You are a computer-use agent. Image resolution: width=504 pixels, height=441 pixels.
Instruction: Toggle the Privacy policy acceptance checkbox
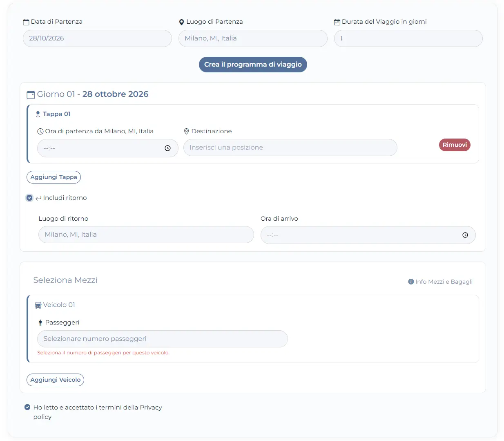(27, 407)
